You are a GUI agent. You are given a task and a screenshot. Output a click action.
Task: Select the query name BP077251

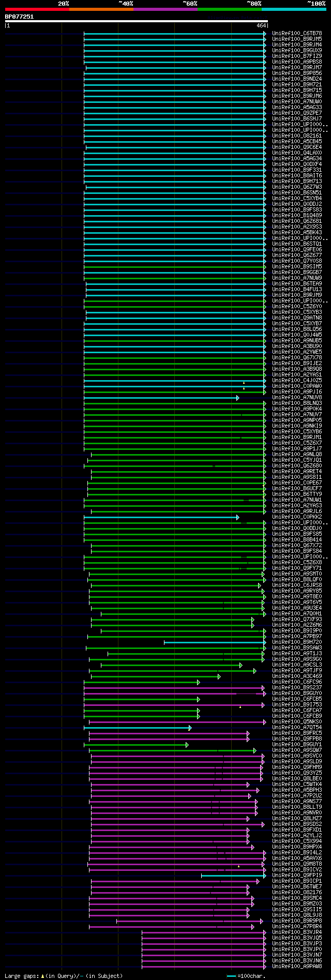[x=19, y=17]
